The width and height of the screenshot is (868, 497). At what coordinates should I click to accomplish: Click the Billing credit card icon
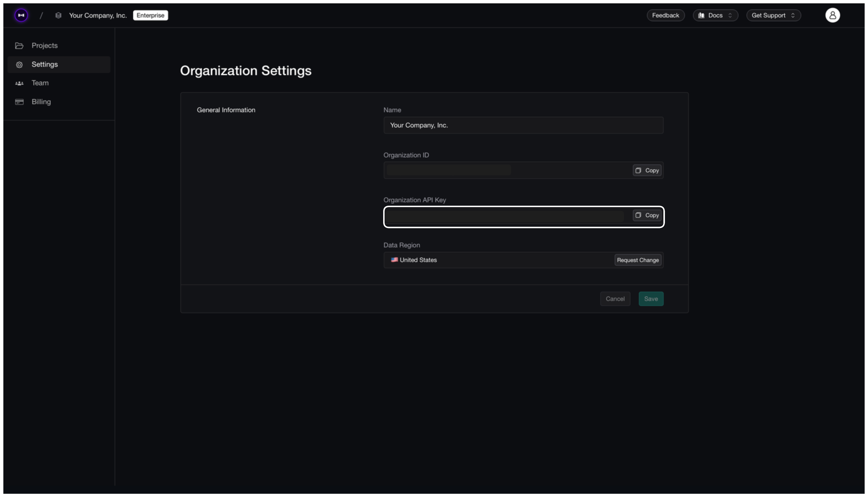(19, 102)
